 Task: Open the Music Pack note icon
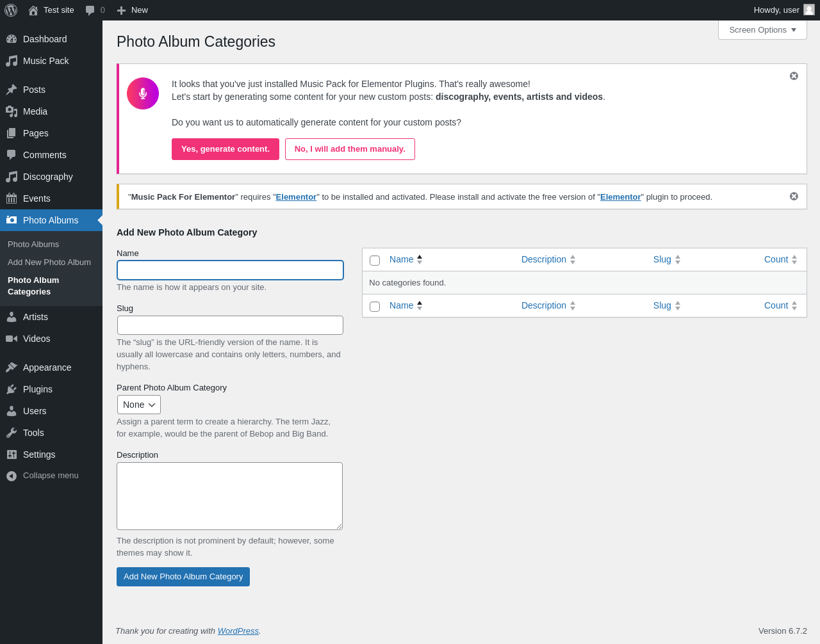[12, 61]
